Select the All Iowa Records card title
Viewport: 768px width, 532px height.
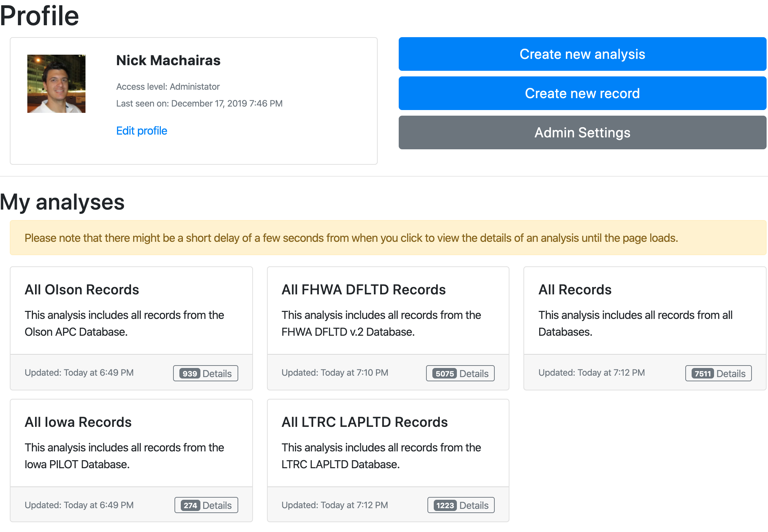[x=78, y=422]
